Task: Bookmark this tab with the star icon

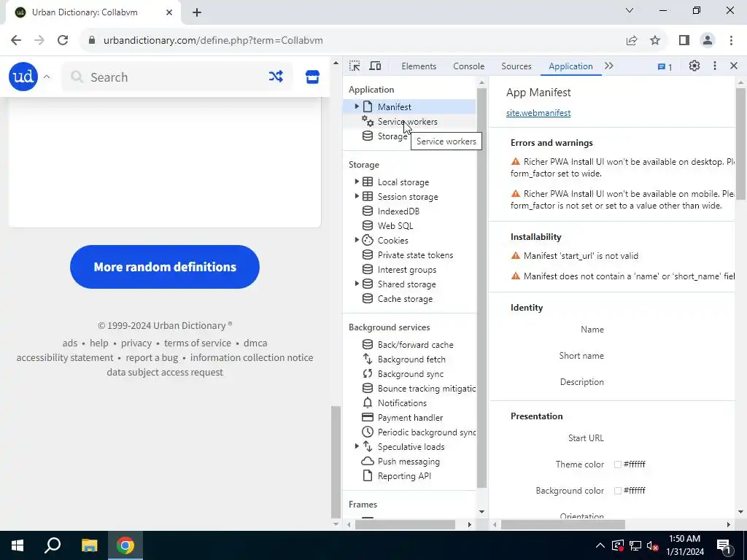Action: point(655,41)
